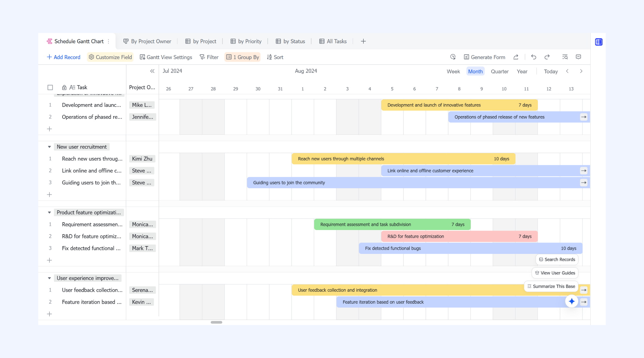Go to previous time period arrow
The image size is (644, 358).
567,71
